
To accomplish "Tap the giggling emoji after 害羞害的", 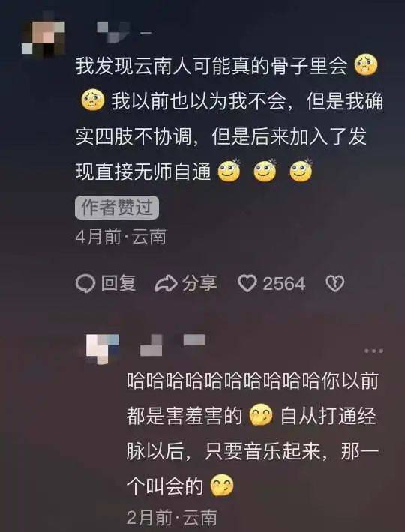I will pyautogui.click(x=261, y=415).
